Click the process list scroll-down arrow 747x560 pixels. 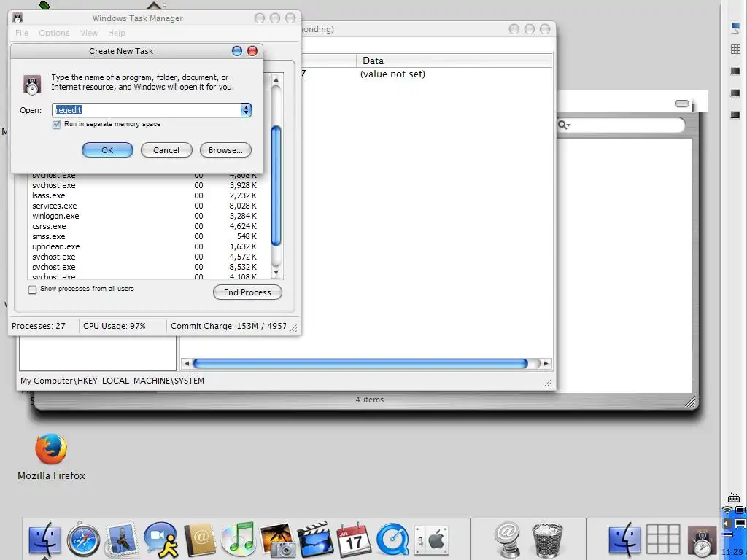[x=276, y=273]
